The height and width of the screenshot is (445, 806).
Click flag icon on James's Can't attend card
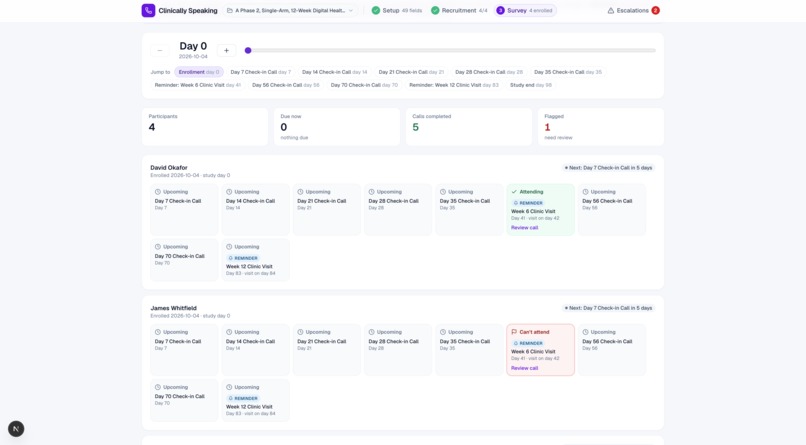click(x=514, y=332)
